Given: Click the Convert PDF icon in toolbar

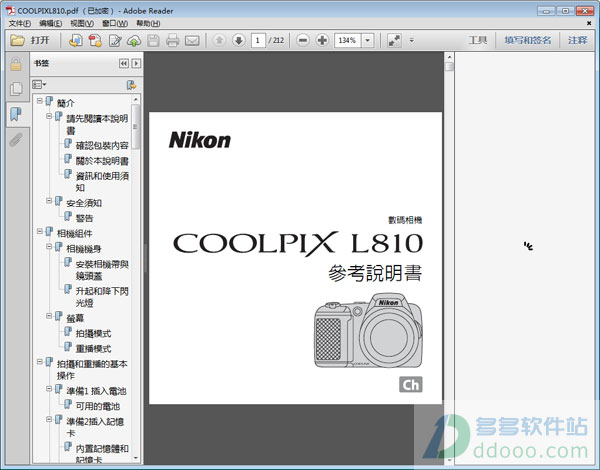Looking at the screenshot, I should tap(95, 40).
